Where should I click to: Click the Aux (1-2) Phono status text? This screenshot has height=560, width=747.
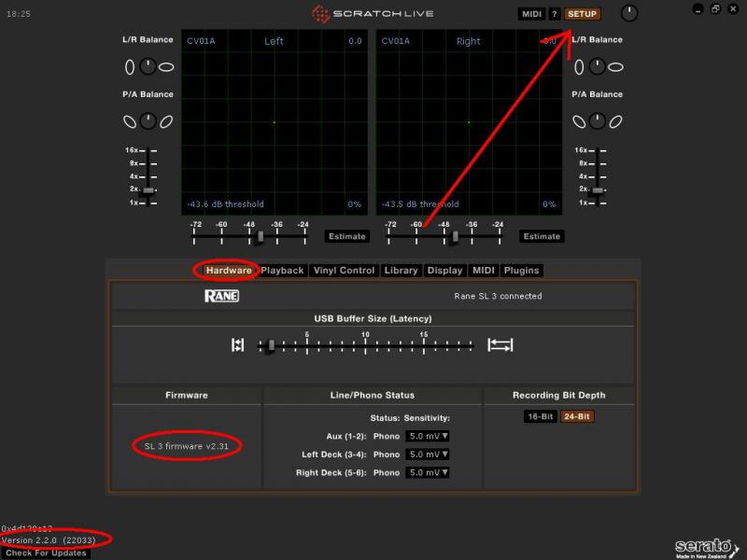[x=387, y=436]
